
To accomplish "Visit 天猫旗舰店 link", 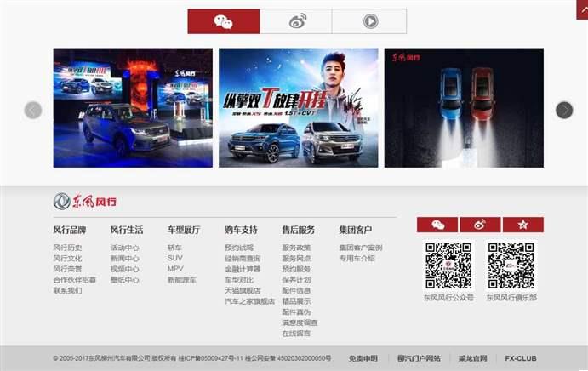I will pyautogui.click(x=243, y=290).
